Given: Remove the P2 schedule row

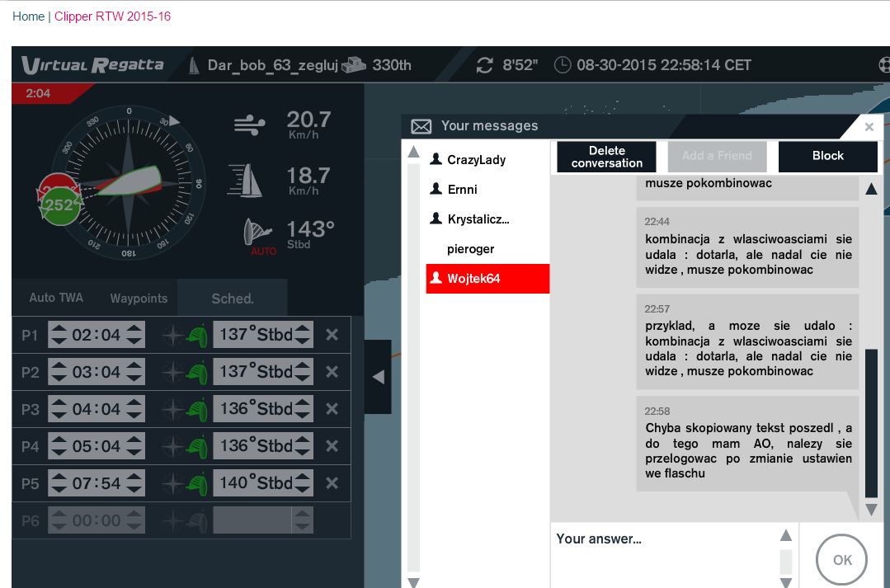Looking at the screenshot, I should [x=332, y=372].
